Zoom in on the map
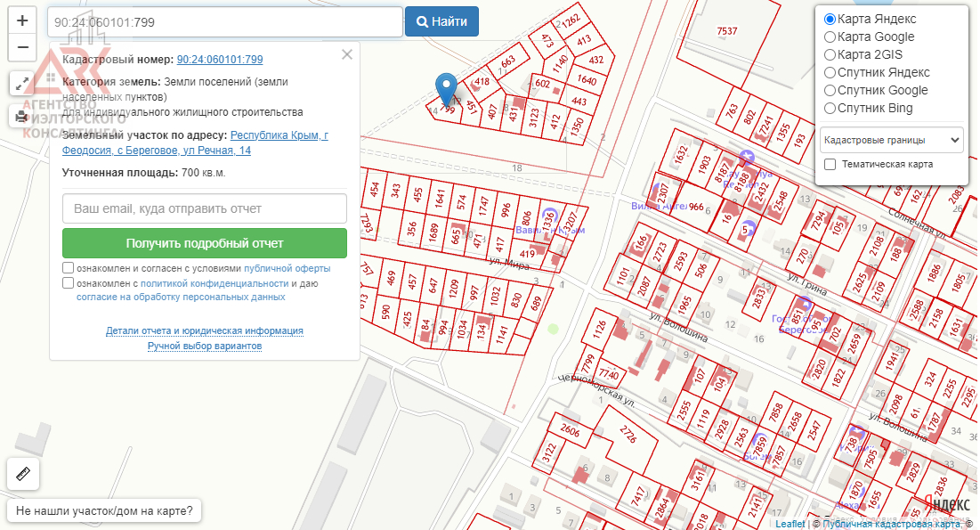The width and height of the screenshot is (980, 530). pos(22,20)
